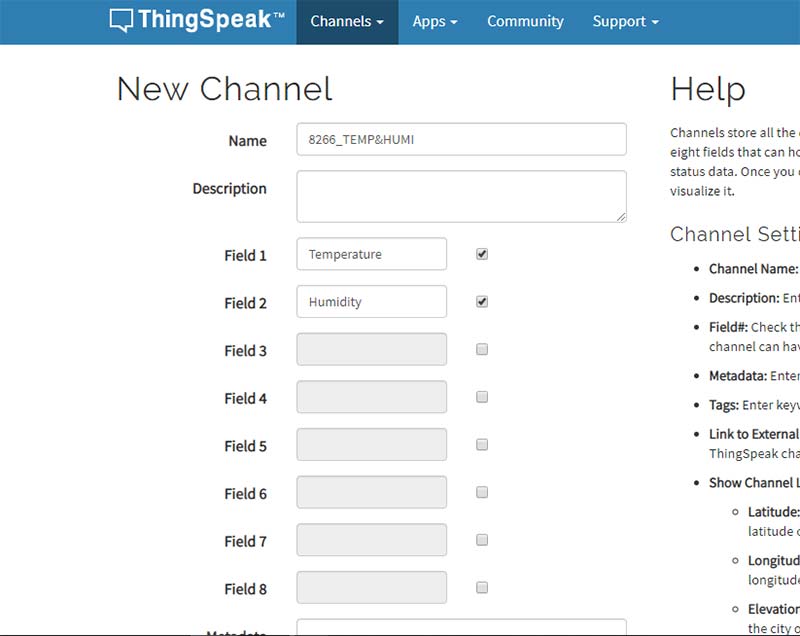Uncheck the Field 1 checkbox

pyautogui.click(x=482, y=254)
